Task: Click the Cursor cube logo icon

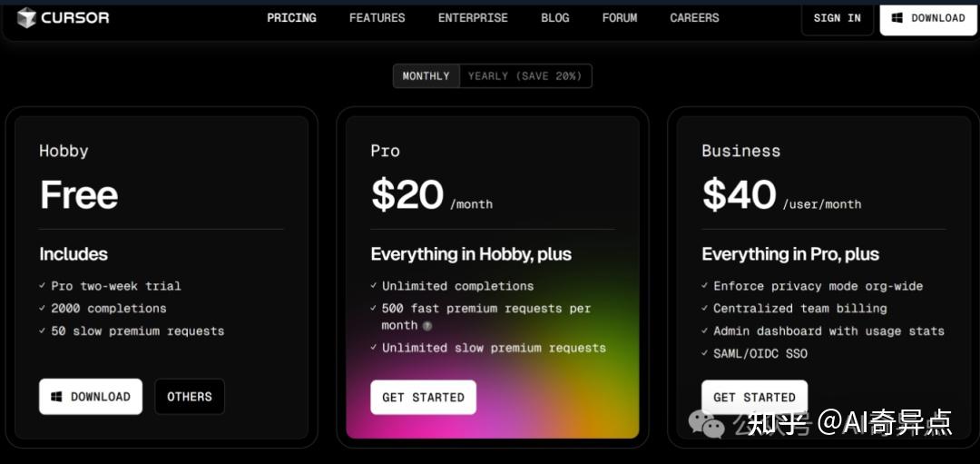Action: pyautogui.click(x=26, y=17)
